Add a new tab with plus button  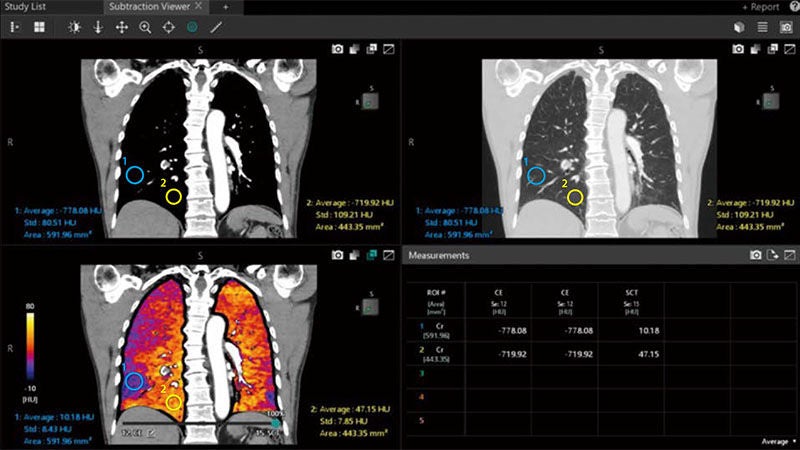click(x=226, y=7)
